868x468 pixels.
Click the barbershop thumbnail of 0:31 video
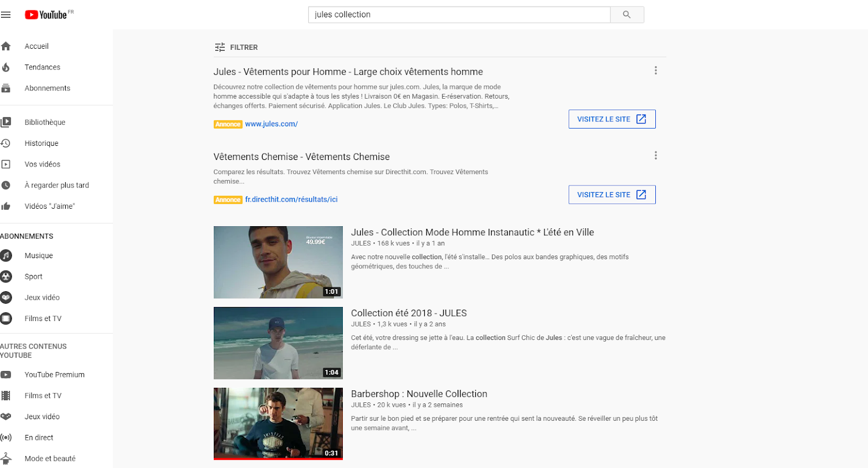278,424
